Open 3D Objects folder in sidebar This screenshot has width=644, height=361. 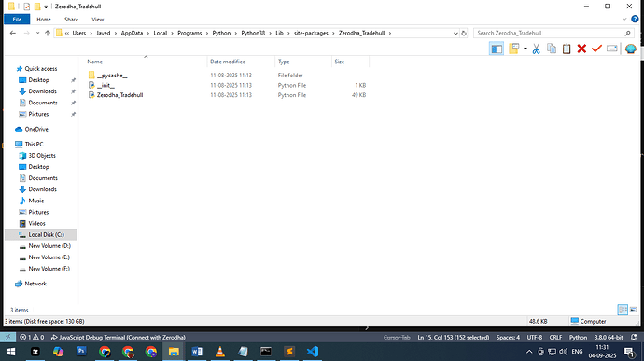[41, 155]
